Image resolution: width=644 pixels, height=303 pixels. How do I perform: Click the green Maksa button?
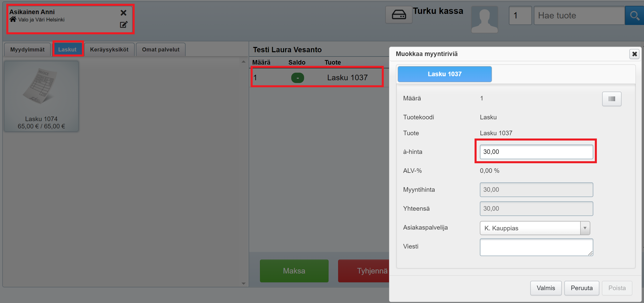(294, 271)
